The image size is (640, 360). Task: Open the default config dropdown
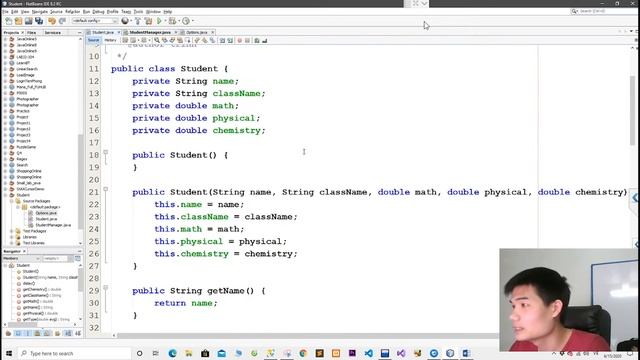95,21
